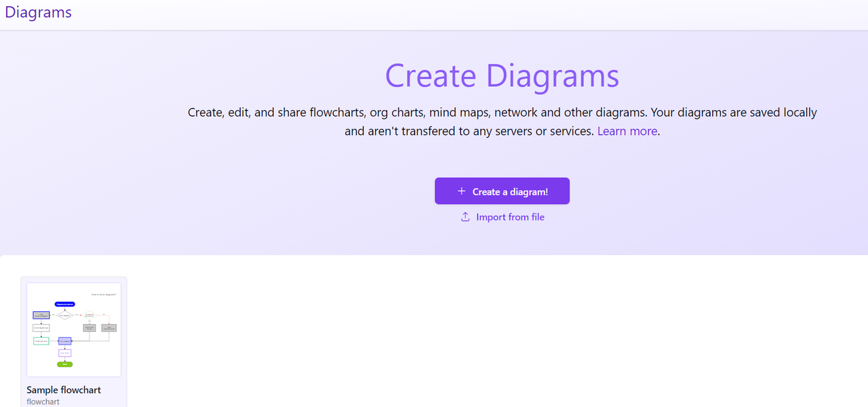Click the upload icon beside Import from file
868x407 pixels.
pos(465,217)
